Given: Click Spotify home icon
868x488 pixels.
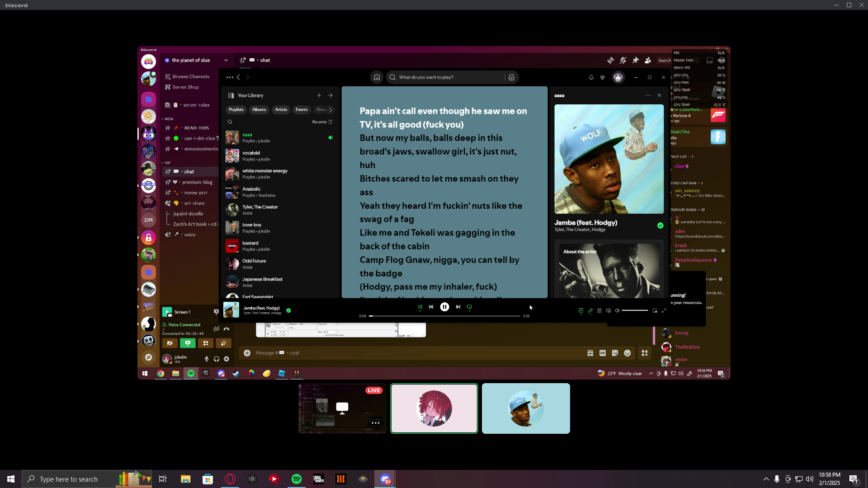Looking at the screenshot, I should tap(377, 77).
